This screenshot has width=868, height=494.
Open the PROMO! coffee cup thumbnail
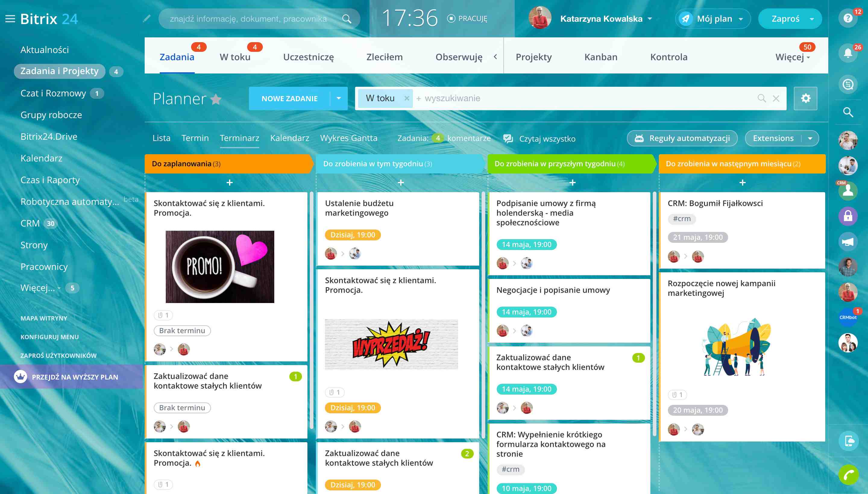pyautogui.click(x=220, y=267)
